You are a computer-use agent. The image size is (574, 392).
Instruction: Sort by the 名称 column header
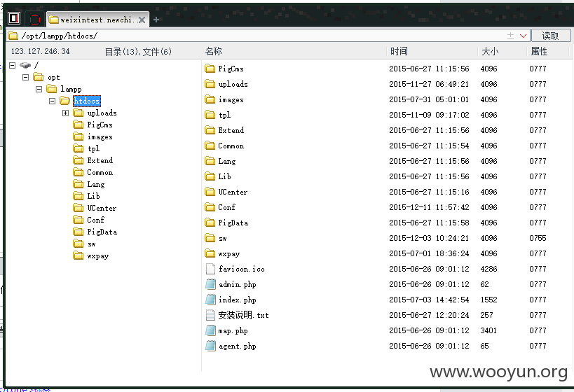pyautogui.click(x=214, y=51)
